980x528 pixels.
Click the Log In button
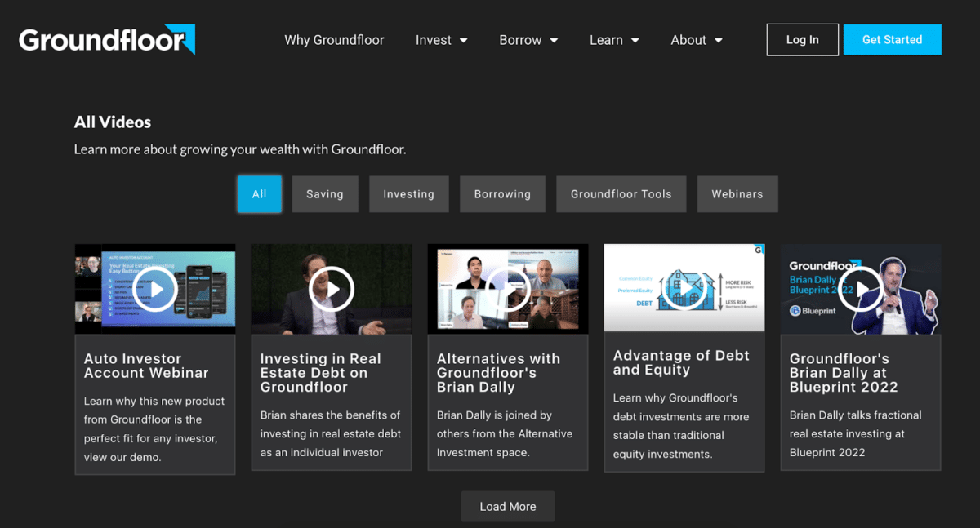tap(803, 40)
